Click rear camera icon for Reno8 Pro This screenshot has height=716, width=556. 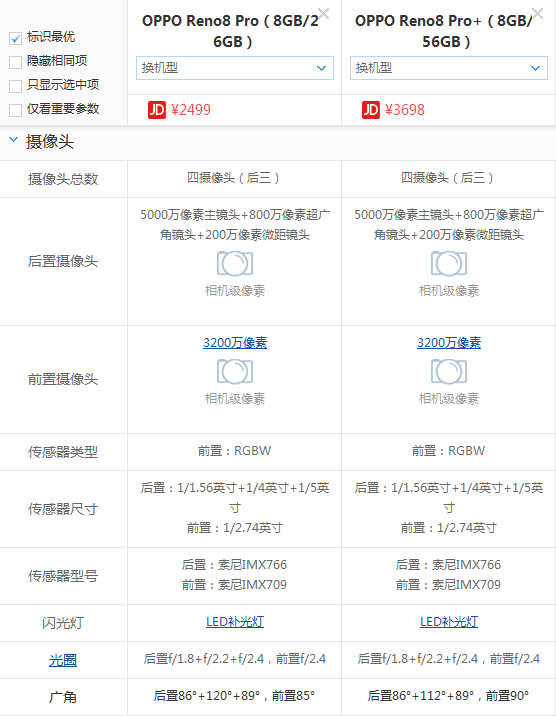click(x=235, y=263)
